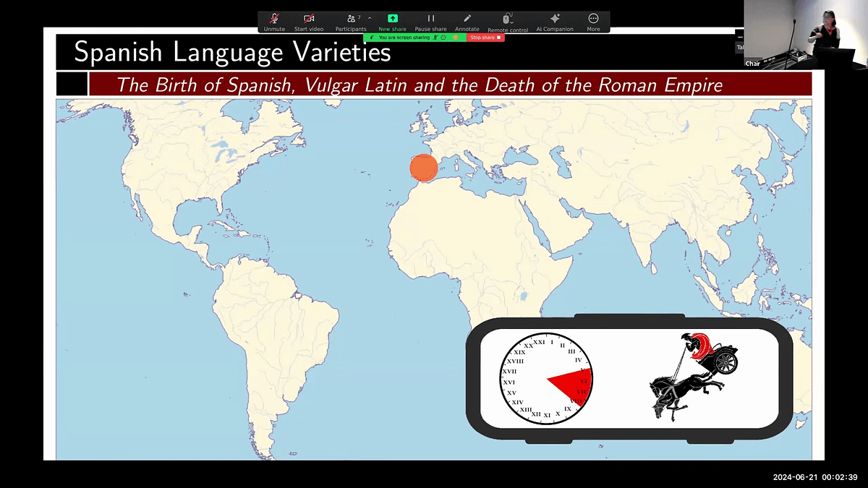Open the Participants panel
The height and width of the screenshot is (488, 868).
351,22
